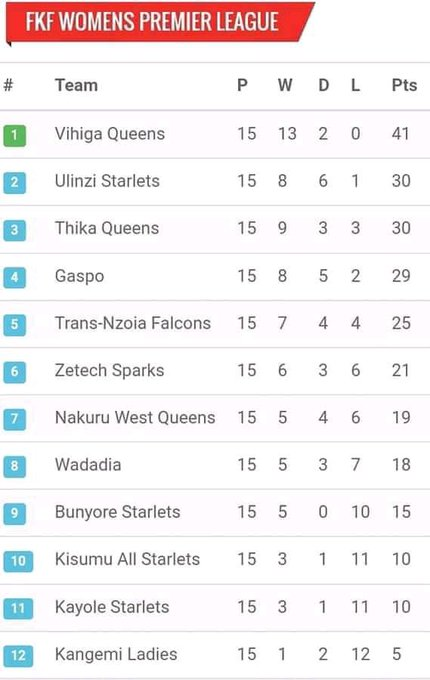Viewport: 430px width, 680px height.
Task: Select Gaspo's 29 points cell
Action: pyautogui.click(x=401, y=276)
